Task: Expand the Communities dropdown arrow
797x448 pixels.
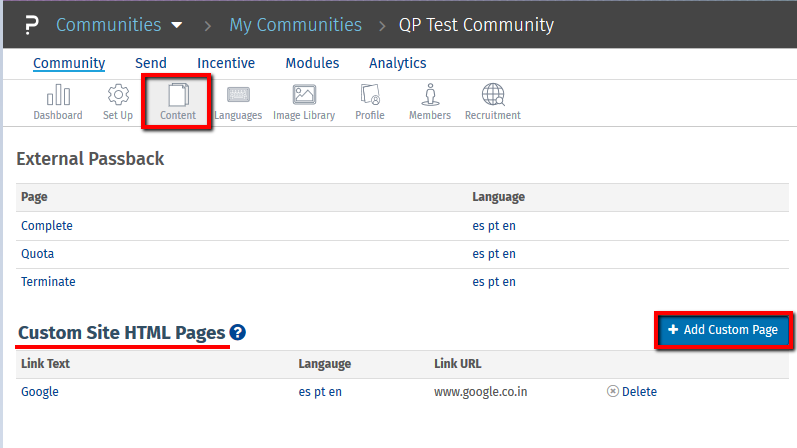Action: (x=176, y=25)
